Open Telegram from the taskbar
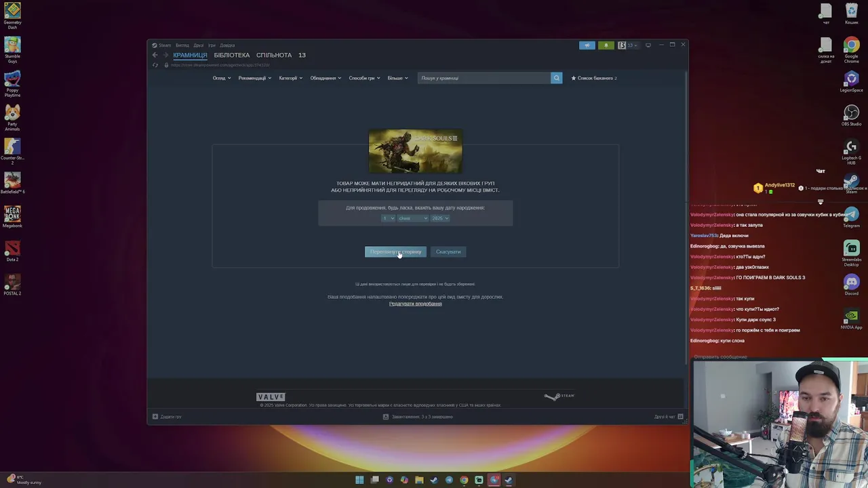 (x=449, y=480)
